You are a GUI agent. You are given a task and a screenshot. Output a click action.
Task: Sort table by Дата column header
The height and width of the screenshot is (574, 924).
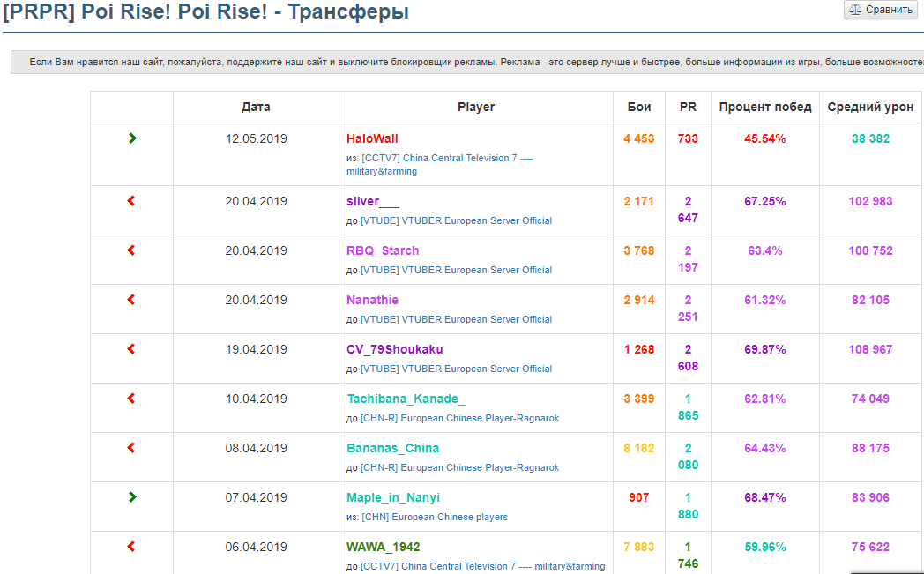256,107
